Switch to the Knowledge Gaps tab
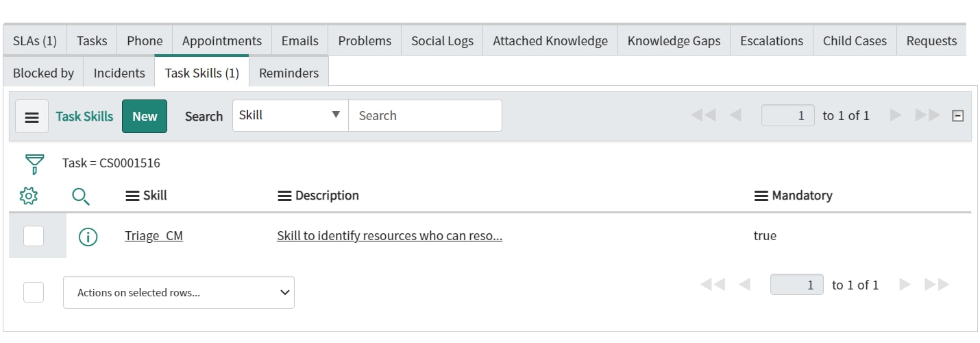The height and width of the screenshot is (343, 980). (x=674, y=40)
